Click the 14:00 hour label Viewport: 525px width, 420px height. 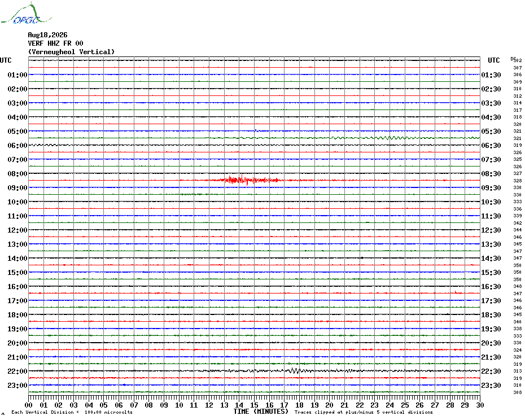[17, 258]
